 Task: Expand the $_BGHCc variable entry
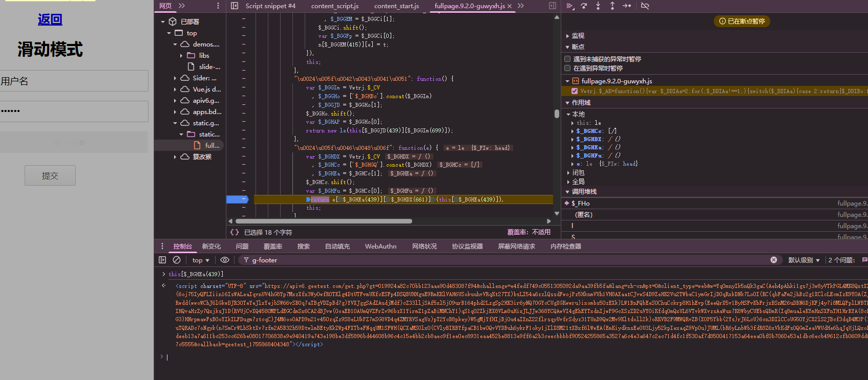[573, 131]
